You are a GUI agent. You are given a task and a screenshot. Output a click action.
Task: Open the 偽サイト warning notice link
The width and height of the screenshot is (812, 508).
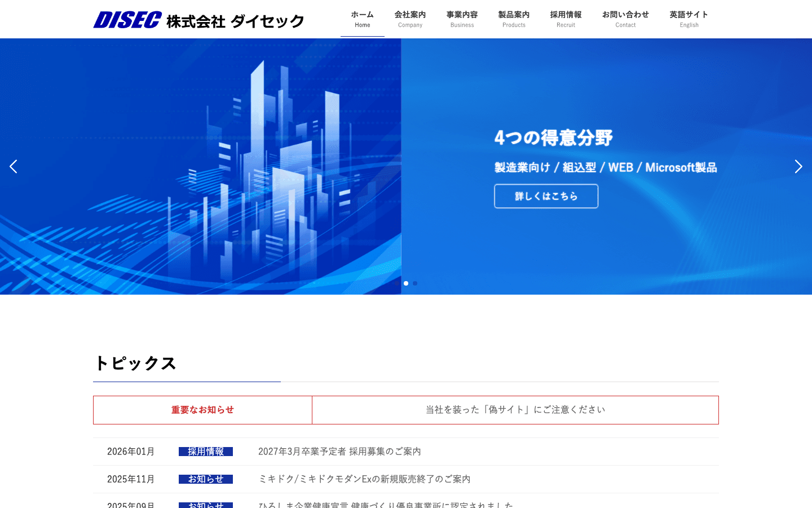[515, 410]
